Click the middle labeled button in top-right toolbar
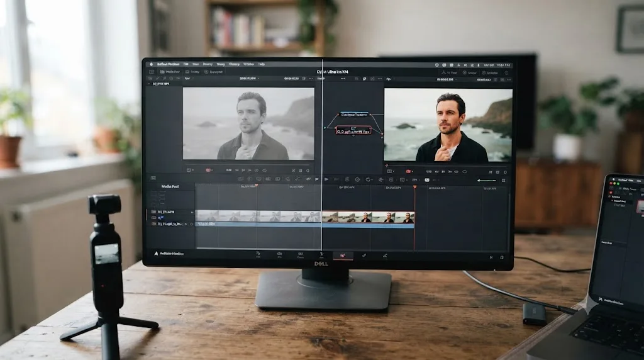 click(469, 73)
